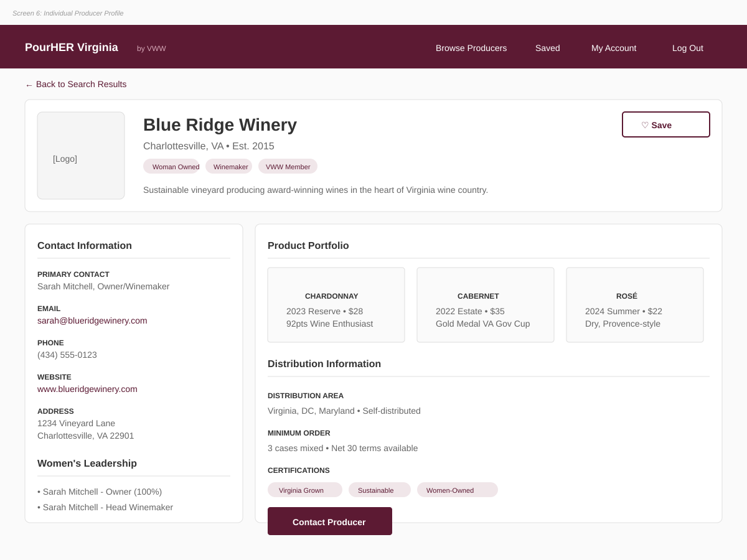Click 'Charlottesville, VA • Est. 2015' subtitle
747x560 pixels.
point(209,146)
